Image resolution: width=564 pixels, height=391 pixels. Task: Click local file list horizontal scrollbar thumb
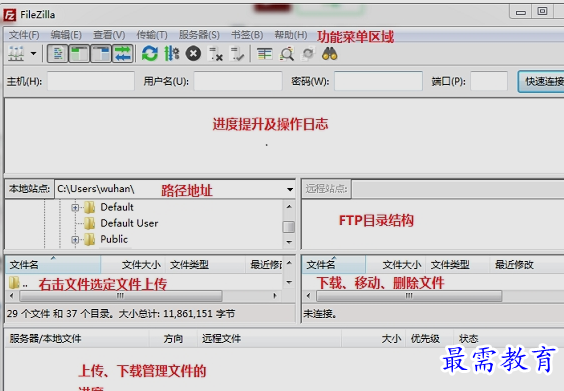[120, 296]
